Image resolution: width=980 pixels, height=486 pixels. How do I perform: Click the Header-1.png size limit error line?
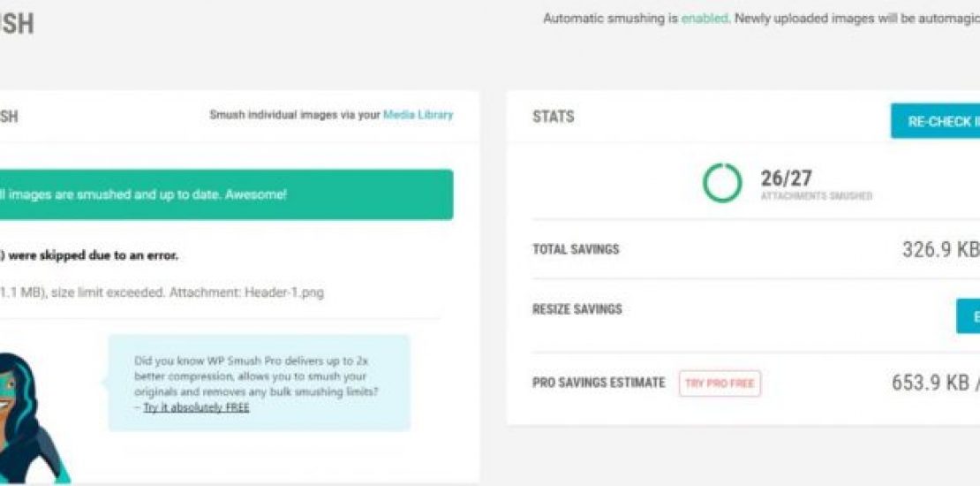[x=162, y=292]
